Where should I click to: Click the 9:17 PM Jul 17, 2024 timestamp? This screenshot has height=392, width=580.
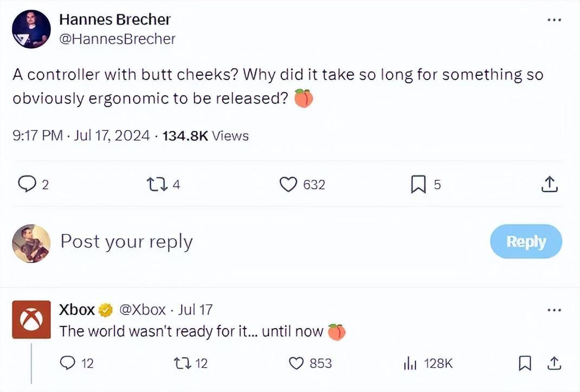[81, 135]
